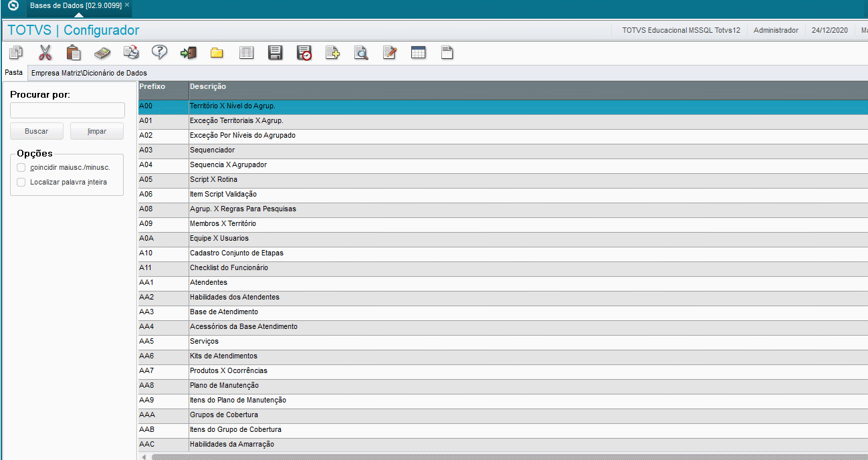Click the Prefixo column header
The height and width of the screenshot is (460, 868).
163,90
